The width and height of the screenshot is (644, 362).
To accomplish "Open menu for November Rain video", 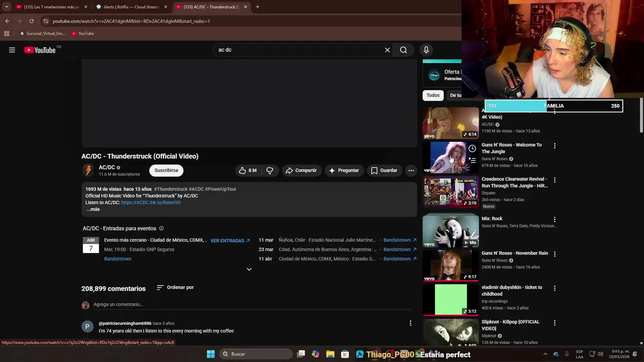I will coord(554,254).
